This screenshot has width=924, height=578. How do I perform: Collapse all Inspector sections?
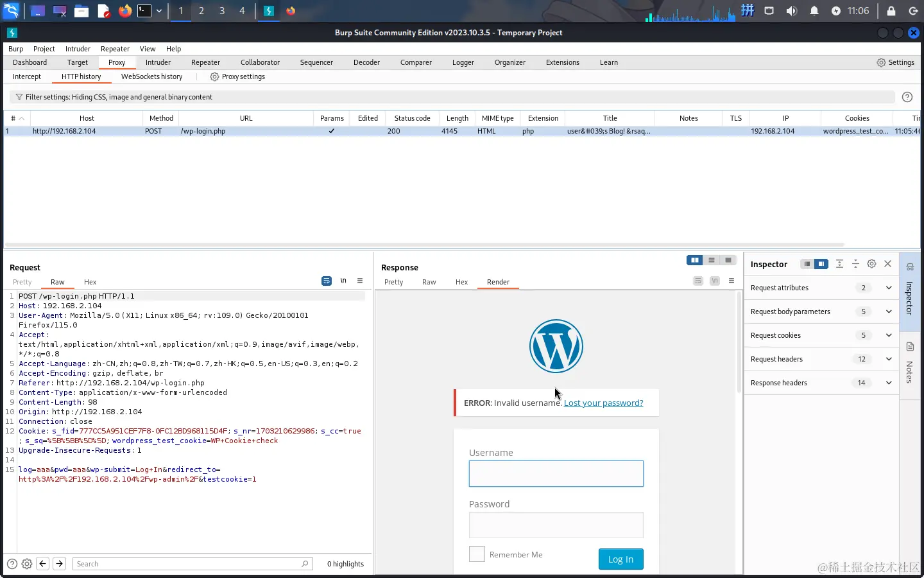coord(855,264)
